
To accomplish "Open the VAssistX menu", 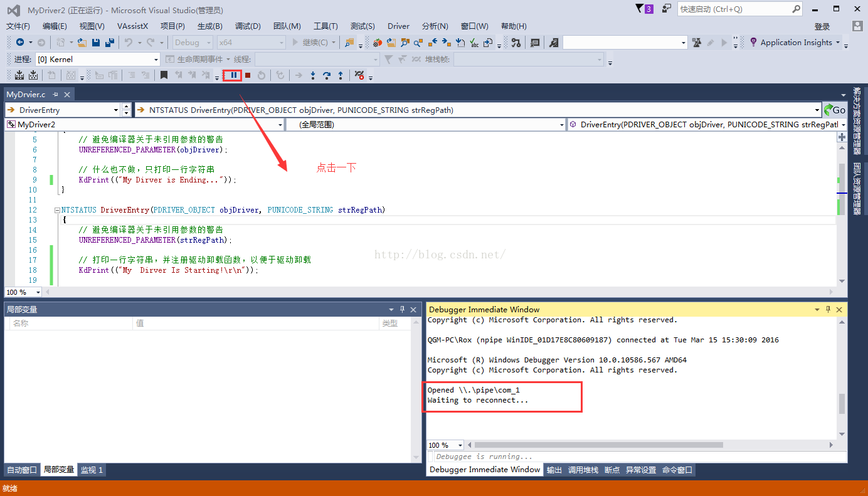I will tap(132, 26).
